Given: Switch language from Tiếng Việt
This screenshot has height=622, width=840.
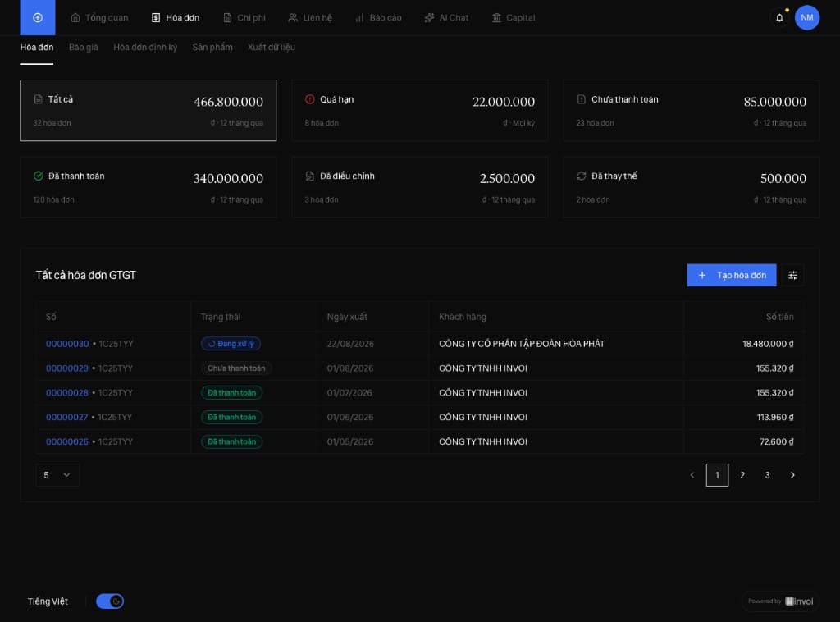Looking at the screenshot, I should tap(48, 601).
